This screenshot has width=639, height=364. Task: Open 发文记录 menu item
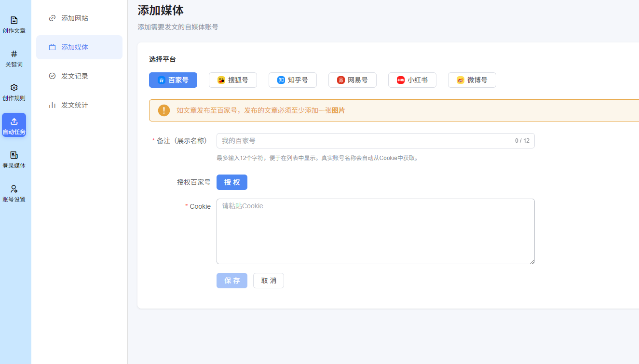click(x=74, y=76)
